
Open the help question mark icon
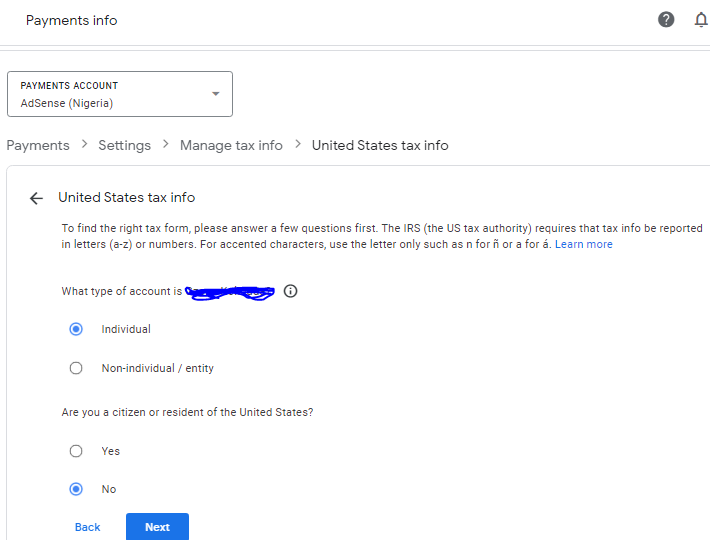pyautogui.click(x=666, y=20)
